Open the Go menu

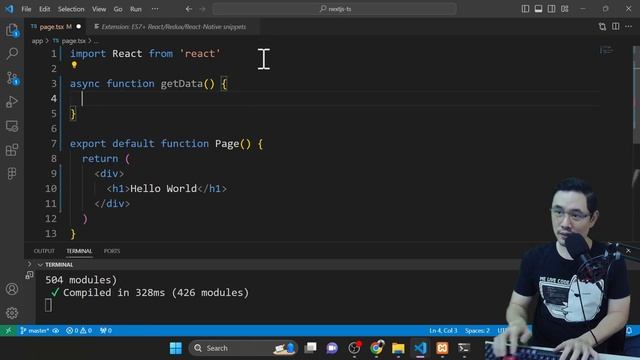[x=118, y=9]
